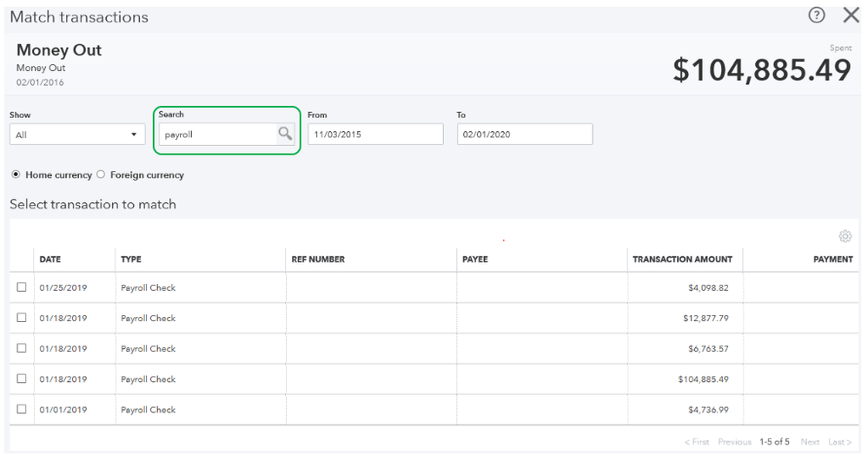Jump to the Last page link
868x461 pixels.
click(839, 442)
